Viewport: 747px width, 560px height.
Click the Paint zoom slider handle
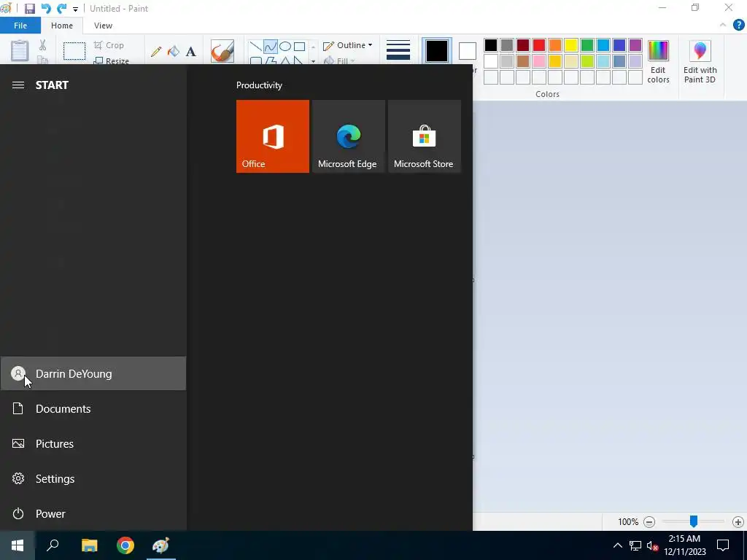click(694, 521)
